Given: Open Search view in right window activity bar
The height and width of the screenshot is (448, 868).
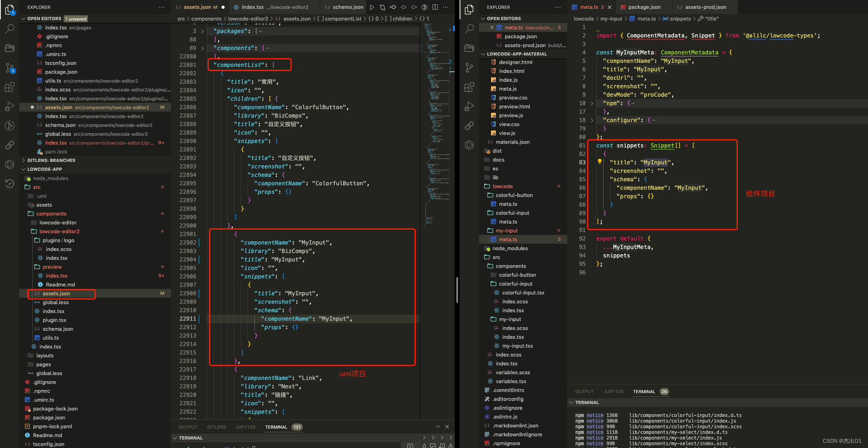Looking at the screenshot, I should click(x=469, y=29).
